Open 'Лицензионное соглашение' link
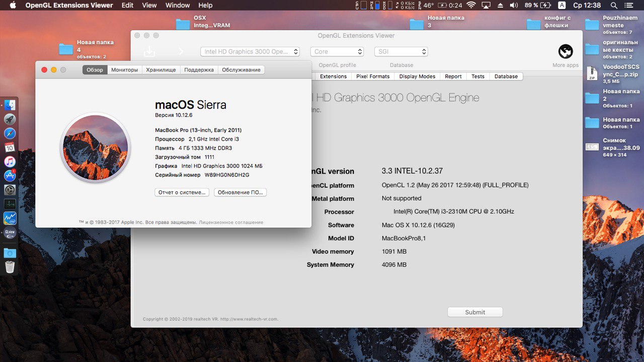This screenshot has height=362, width=644. pyautogui.click(x=231, y=222)
